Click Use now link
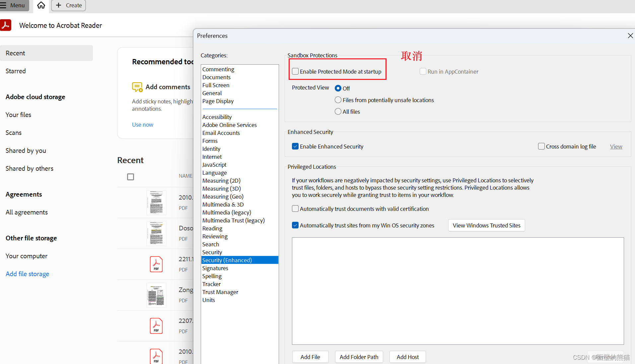Screen dimensions: 635x364 143,125
